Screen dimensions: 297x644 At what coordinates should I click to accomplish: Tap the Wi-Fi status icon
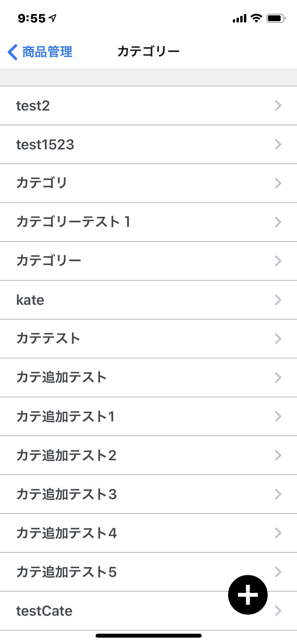256,18
